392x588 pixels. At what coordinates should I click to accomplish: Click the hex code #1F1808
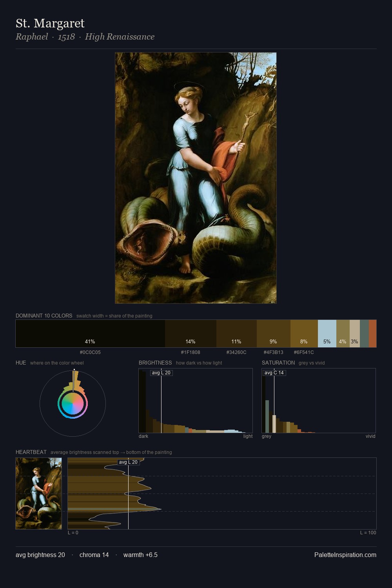191,352
